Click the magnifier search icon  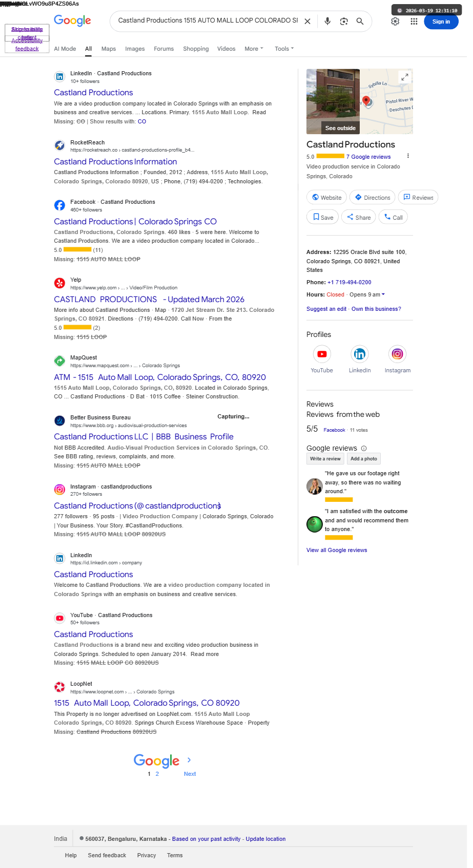(x=360, y=21)
